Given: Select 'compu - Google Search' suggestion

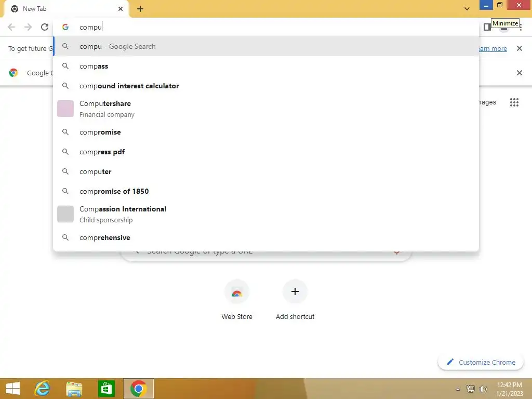Looking at the screenshot, I should [266, 46].
